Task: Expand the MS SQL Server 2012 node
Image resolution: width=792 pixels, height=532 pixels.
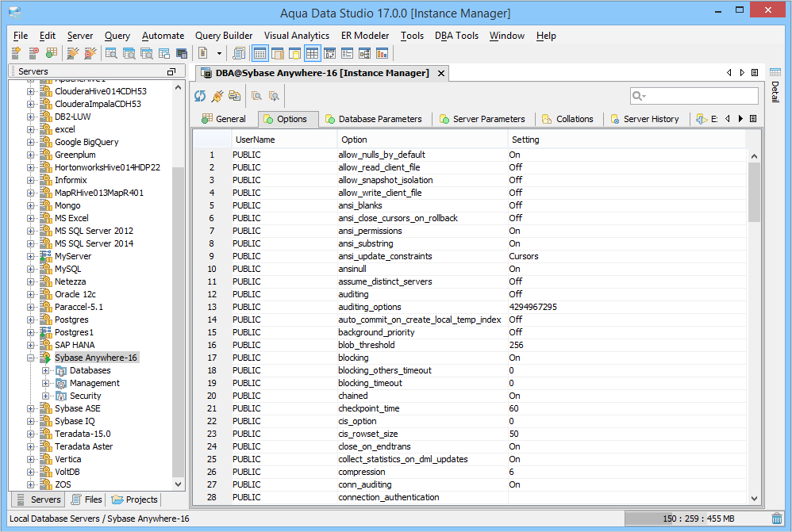Action: (31, 231)
